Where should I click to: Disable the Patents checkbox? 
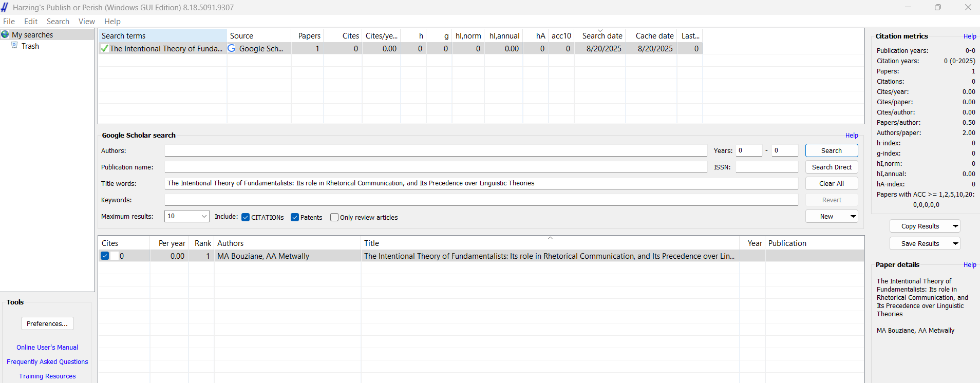pyautogui.click(x=295, y=217)
